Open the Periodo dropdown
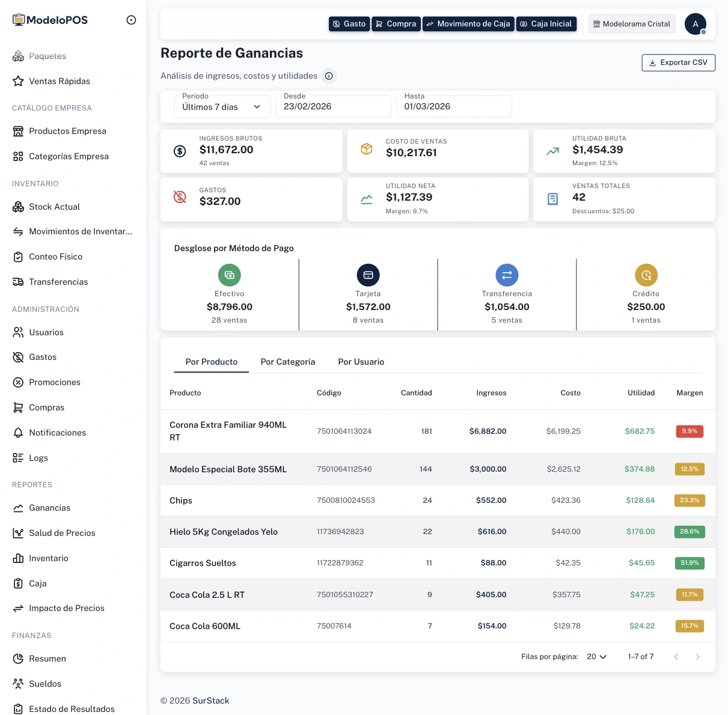 (x=221, y=107)
